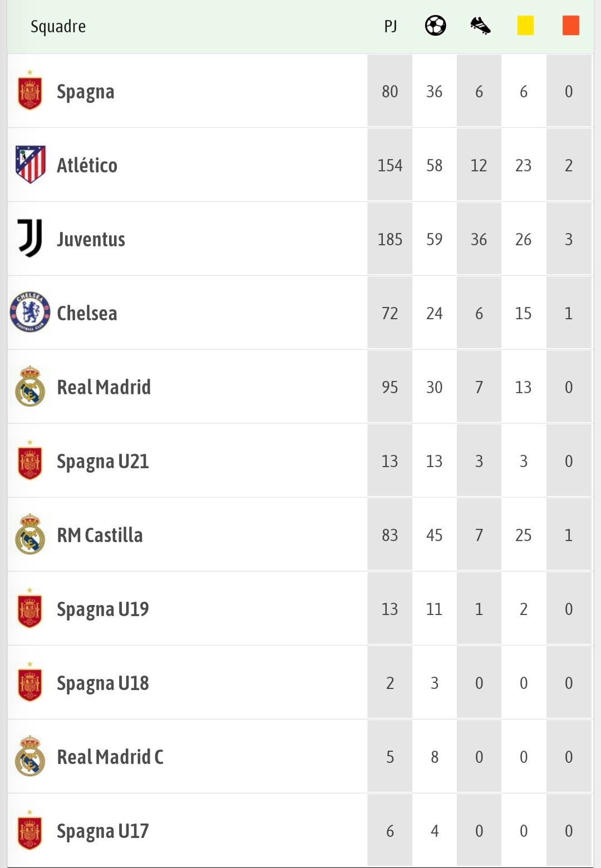Screen dimensions: 601x868
Task: Click the red card column icon
Action: point(571,26)
